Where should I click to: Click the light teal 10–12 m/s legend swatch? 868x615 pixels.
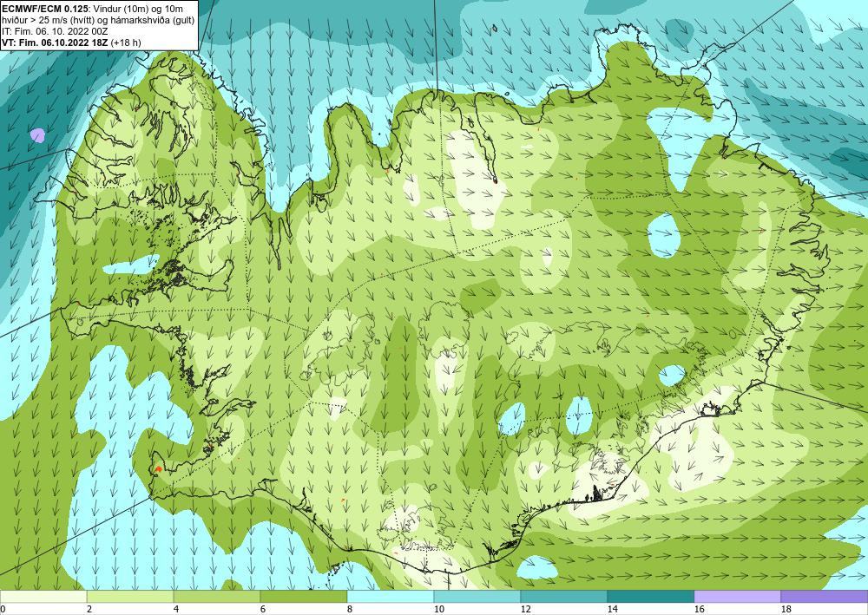pyautogui.click(x=477, y=596)
